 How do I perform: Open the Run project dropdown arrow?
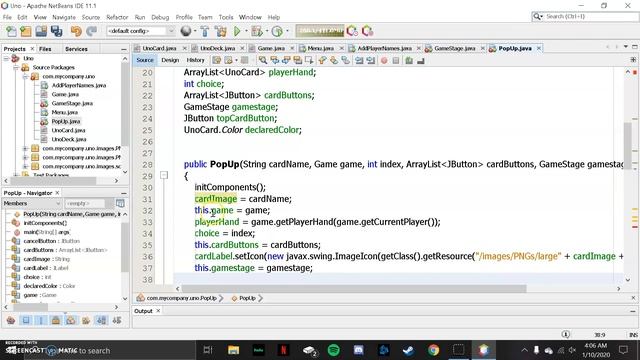[246, 31]
